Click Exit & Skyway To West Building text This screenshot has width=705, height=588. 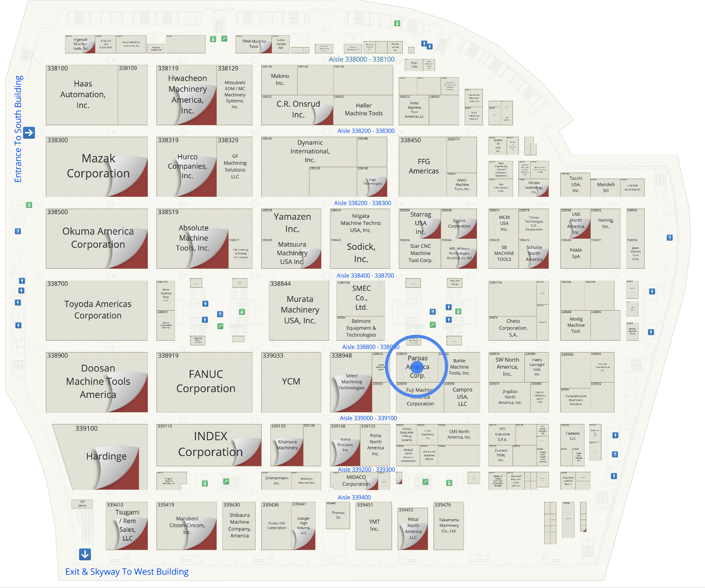[x=127, y=572]
